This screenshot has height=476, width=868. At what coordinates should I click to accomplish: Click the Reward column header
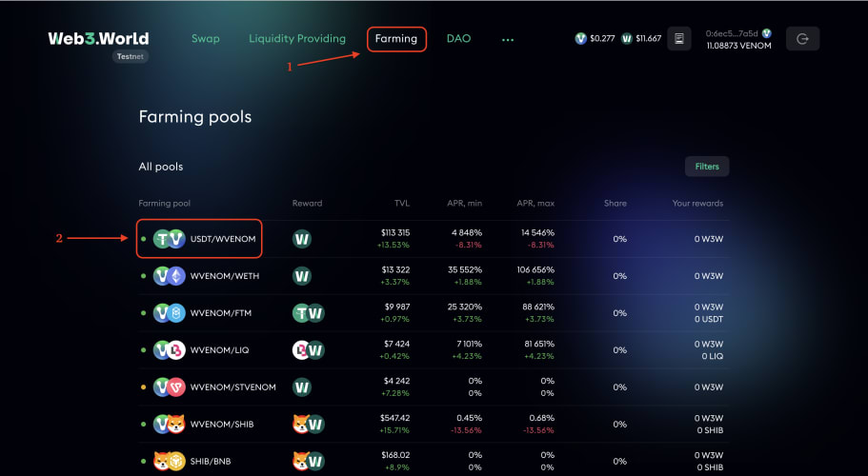[x=307, y=203]
